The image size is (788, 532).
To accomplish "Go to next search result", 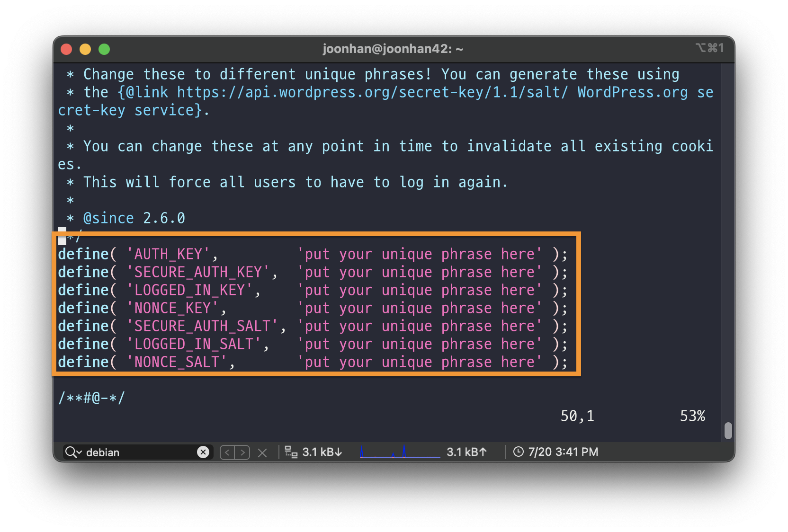I will (243, 452).
